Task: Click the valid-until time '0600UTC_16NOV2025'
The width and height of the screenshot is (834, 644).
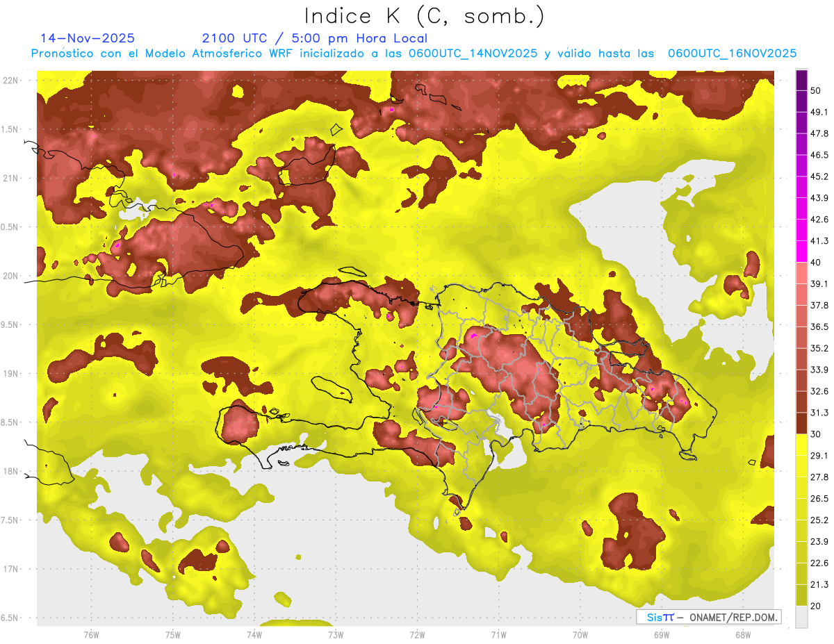Action: 732,53
